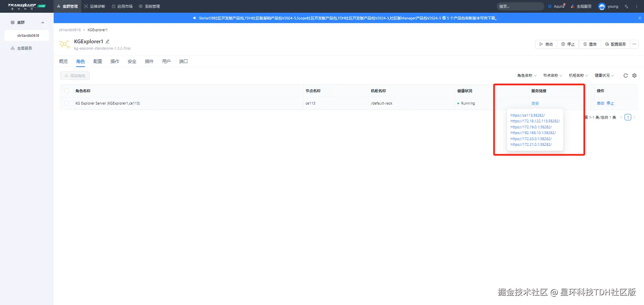
Task: Focus the 搜索 search box
Action: point(520,6)
